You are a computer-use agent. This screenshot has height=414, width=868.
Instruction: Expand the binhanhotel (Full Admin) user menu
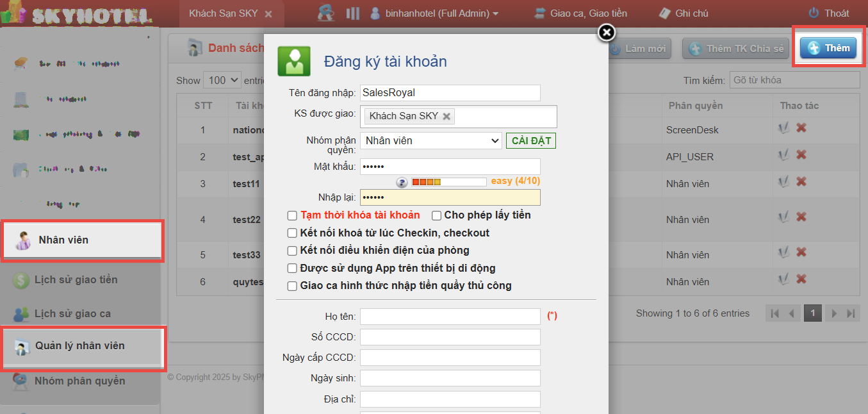coord(434,13)
